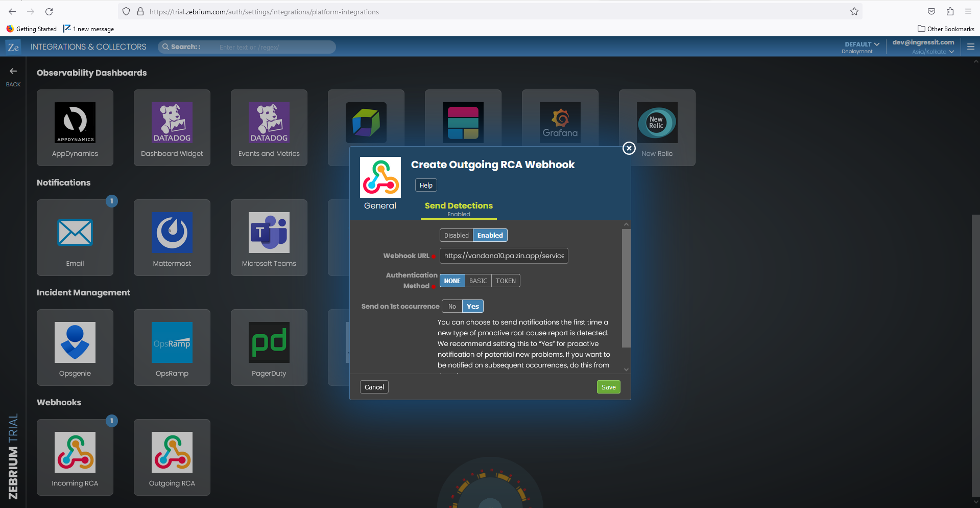
Task: Switch to the Send Detections tab
Action: tap(459, 209)
